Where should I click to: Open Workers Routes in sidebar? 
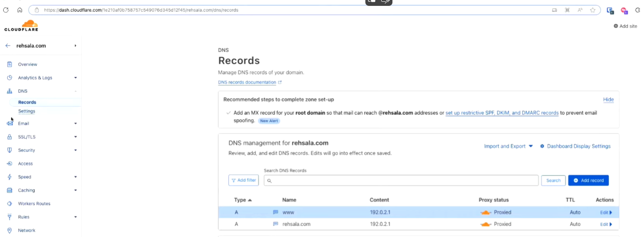[x=34, y=204]
